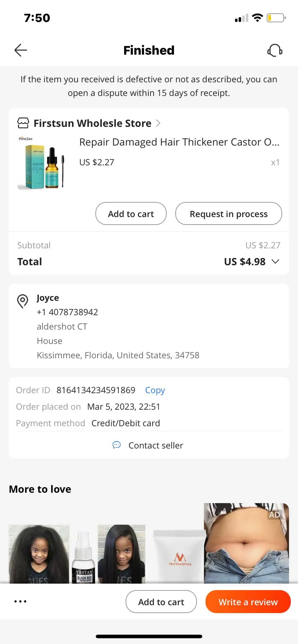The width and height of the screenshot is (298, 644).
Task: Tap the chat bubble icon
Action: 117,445
